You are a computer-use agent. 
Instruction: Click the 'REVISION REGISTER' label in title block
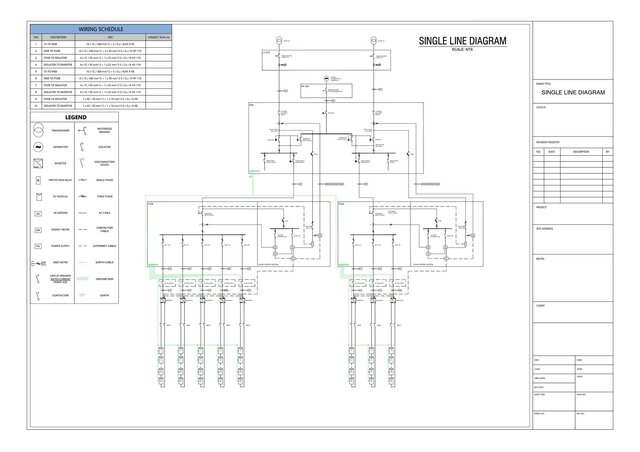click(x=548, y=142)
